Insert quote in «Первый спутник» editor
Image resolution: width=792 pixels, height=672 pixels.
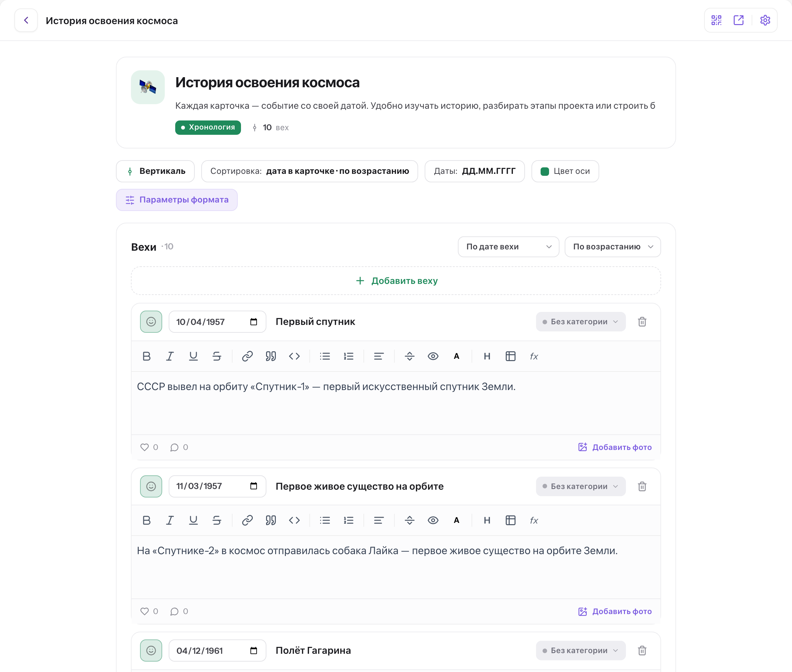[271, 356]
